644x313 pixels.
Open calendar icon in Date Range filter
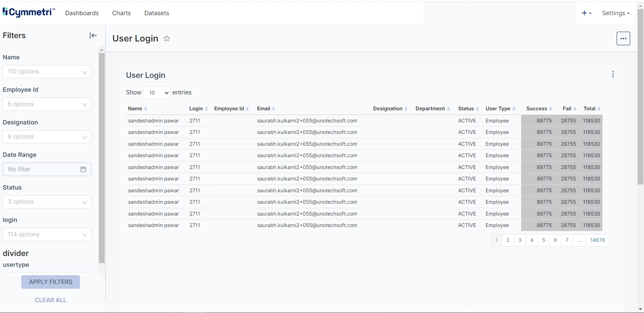coord(83,169)
